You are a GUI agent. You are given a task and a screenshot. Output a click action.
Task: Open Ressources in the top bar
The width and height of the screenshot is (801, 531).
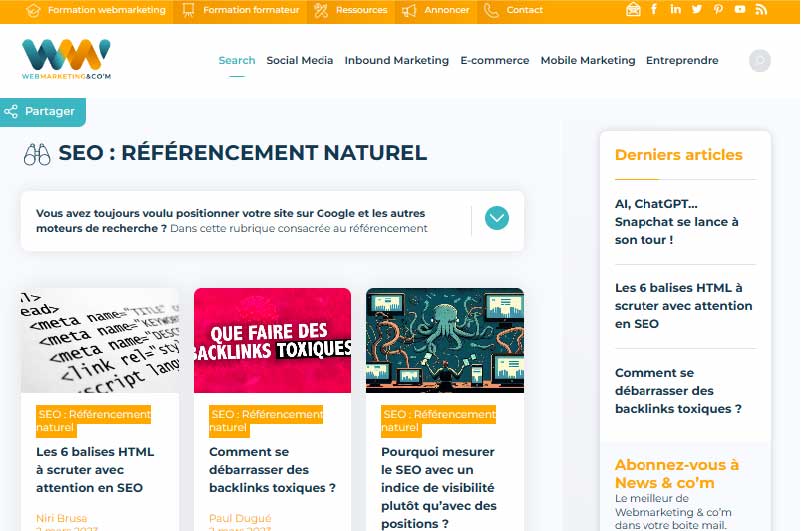(x=361, y=10)
